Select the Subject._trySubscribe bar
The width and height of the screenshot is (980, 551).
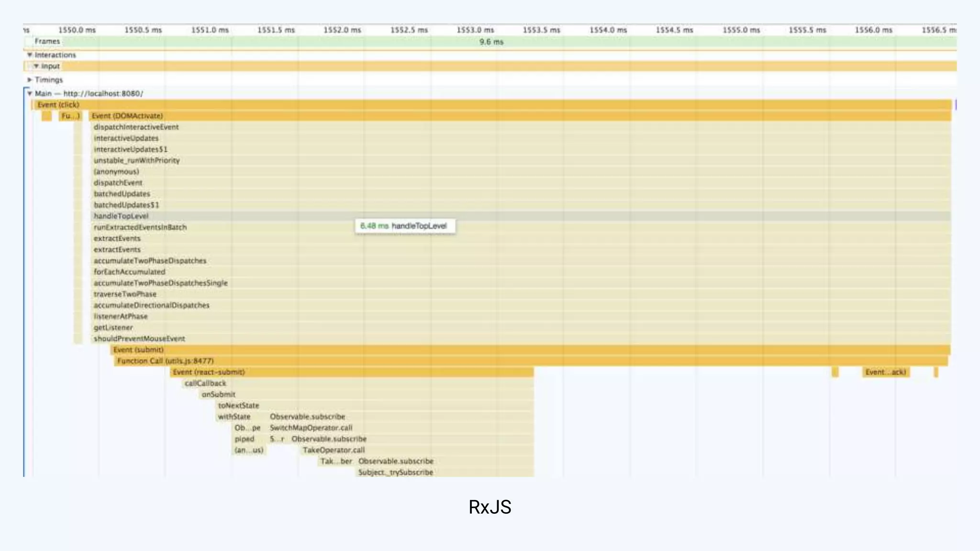pyautogui.click(x=445, y=472)
